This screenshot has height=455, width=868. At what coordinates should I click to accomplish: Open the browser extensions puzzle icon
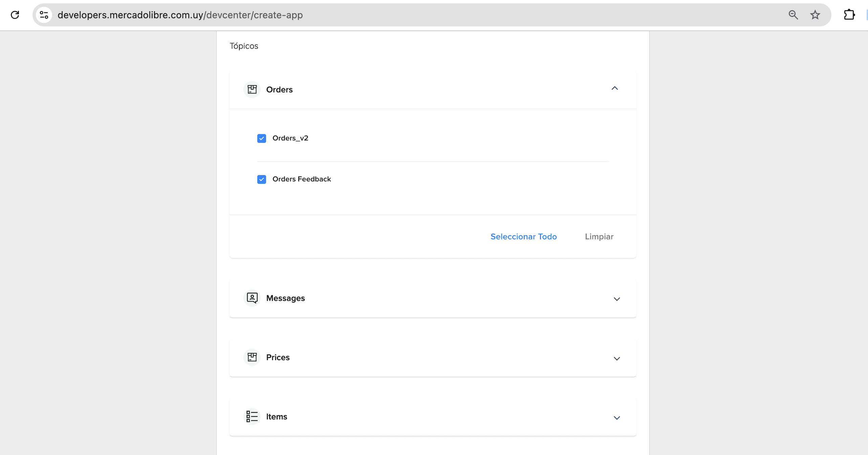[x=849, y=15]
